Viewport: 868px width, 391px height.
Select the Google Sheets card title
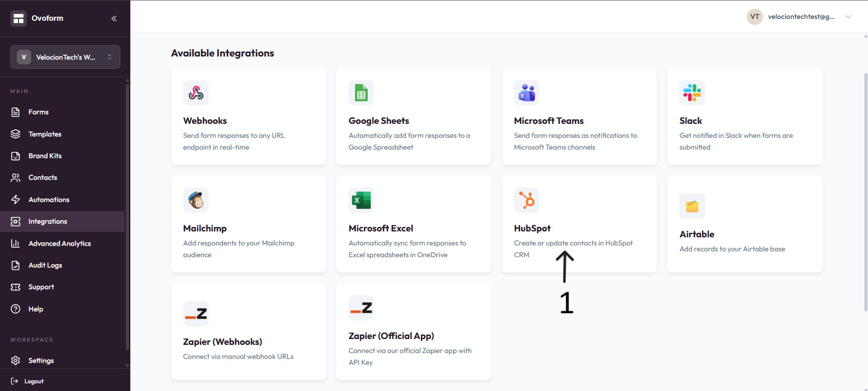tap(379, 121)
